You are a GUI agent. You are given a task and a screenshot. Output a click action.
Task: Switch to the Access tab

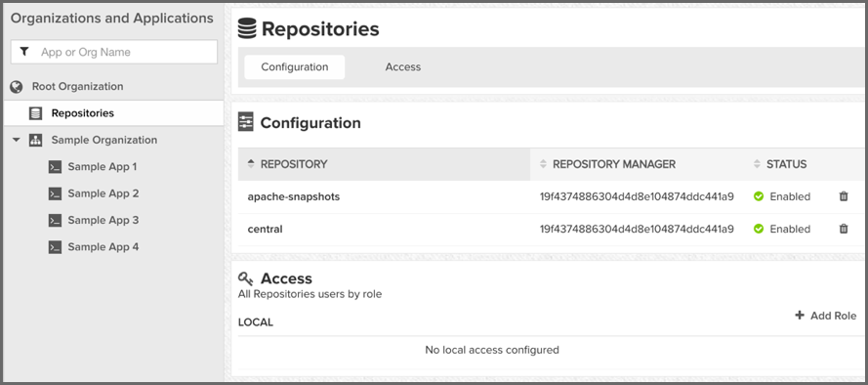click(403, 67)
